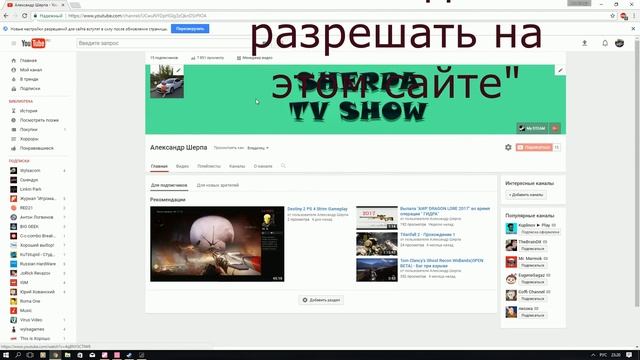Click the BIG GEEK channel avatar
Viewport: 640px width, 360px height.
[x=13, y=227]
